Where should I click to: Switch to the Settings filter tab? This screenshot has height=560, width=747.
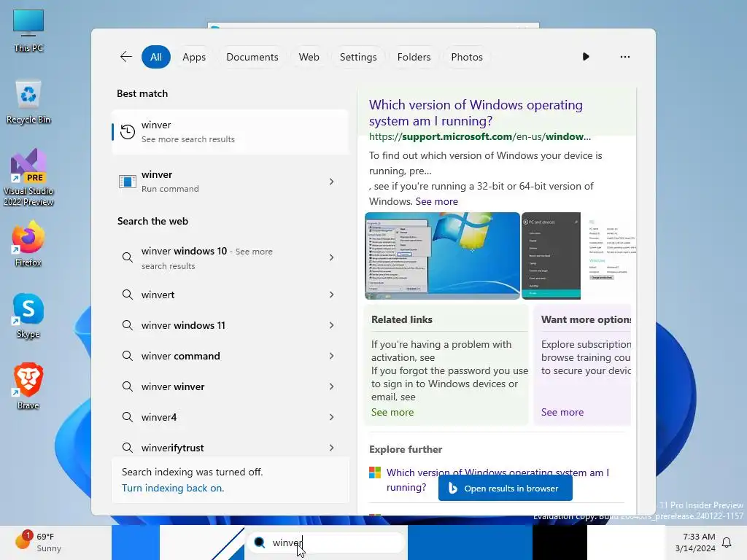(x=357, y=57)
